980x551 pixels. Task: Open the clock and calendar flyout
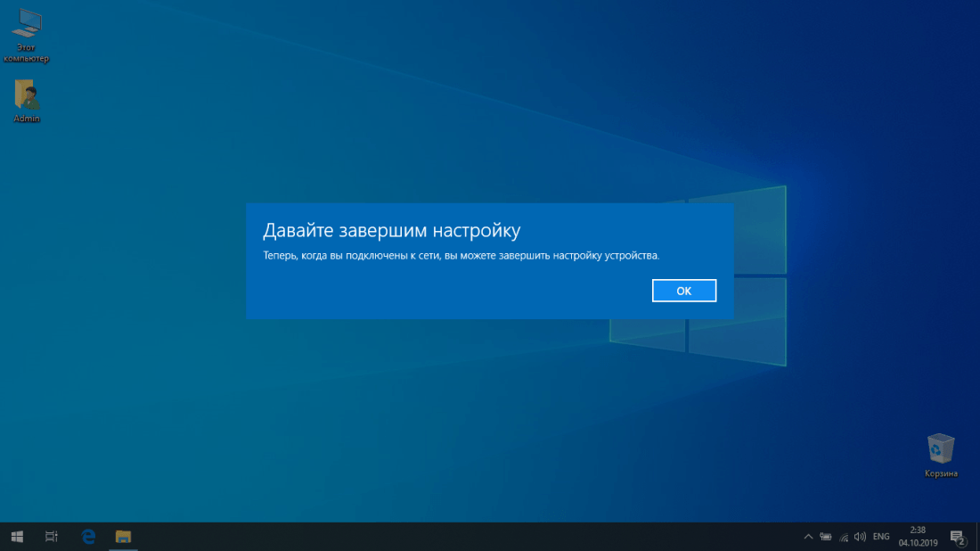click(x=917, y=537)
